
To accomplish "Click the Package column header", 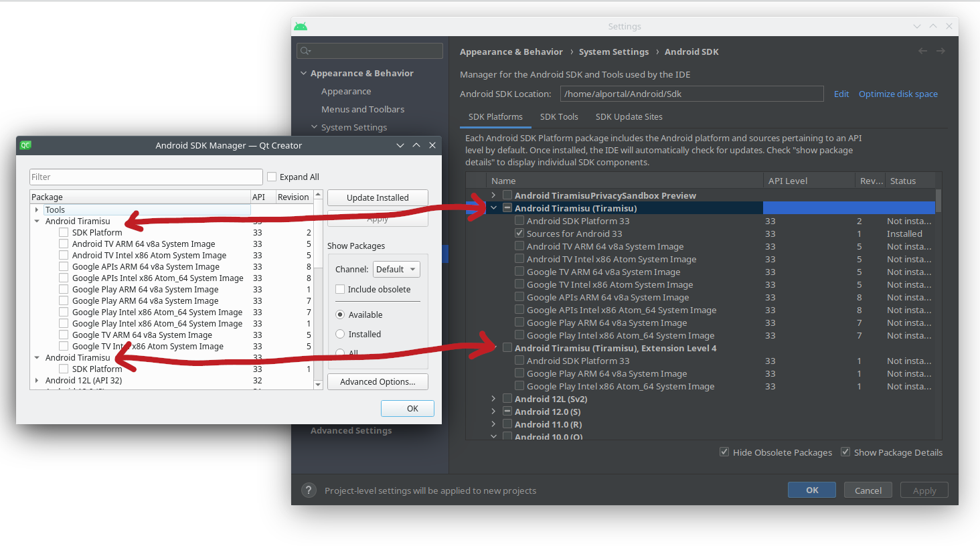I will 140,197.
